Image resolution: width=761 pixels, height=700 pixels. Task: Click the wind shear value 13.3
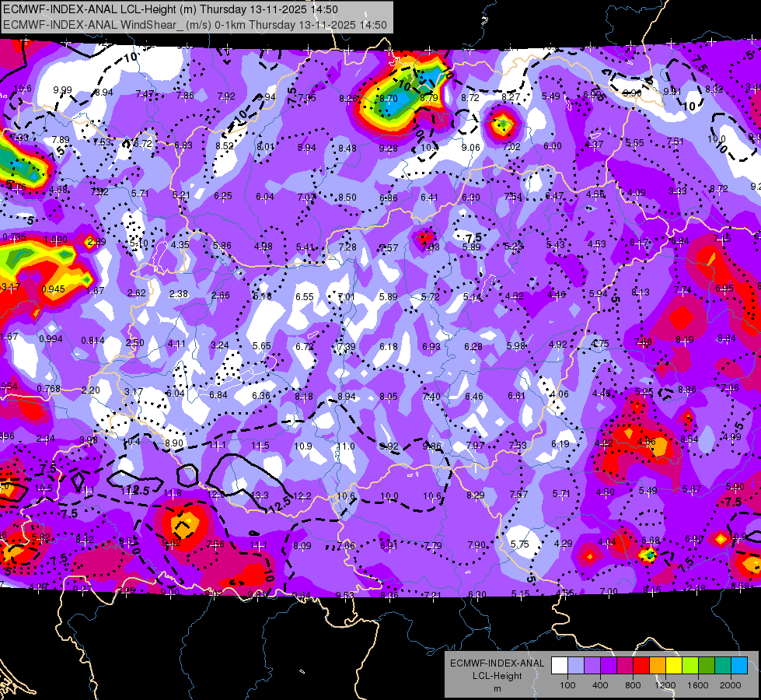coord(260,495)
